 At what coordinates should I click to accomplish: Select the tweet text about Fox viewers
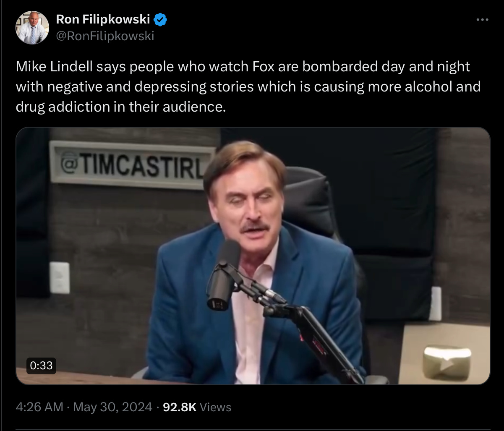(248, 86)
